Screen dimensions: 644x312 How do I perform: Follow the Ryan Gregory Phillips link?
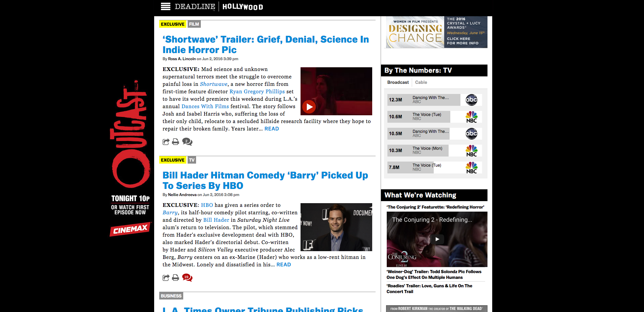pyautogui.click(x=257, y=92)
